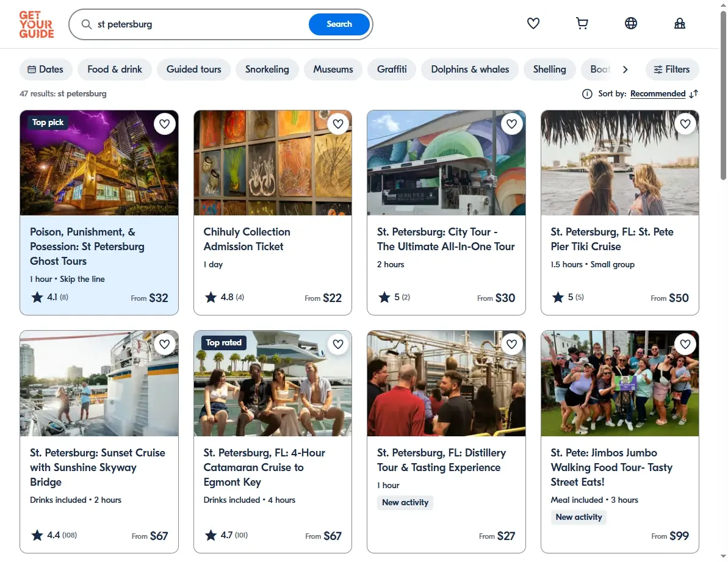Select the Graffiti category
Image resolution: width=728 pixels, height=562 pixels.
coord(392,70)
